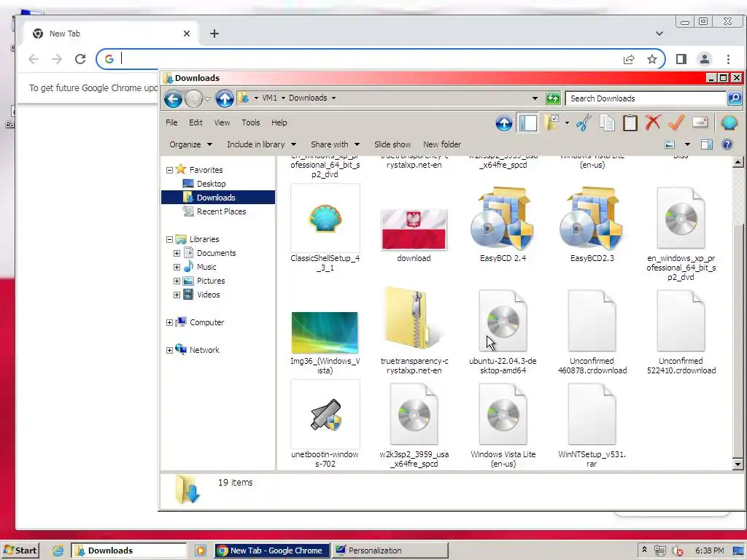Screen dimensions: 747x560
Task: Click Slide show button
Action: click(392, 144)
